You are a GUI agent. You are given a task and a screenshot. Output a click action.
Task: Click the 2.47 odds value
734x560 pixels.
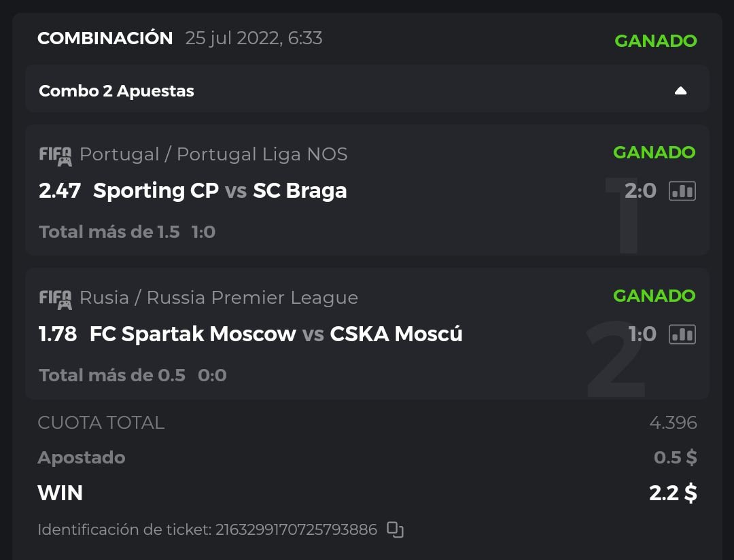60,191
